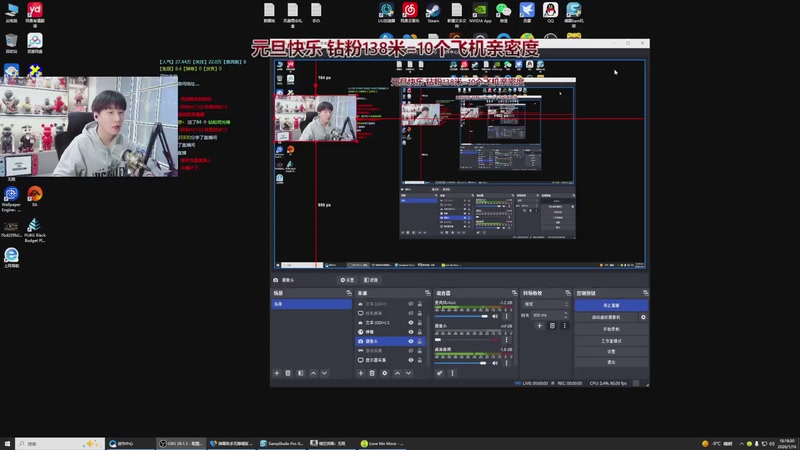The width and height of the screenshot is (800, 450).
Task: Toggle lock on 摄像头 source
Action: click(420, 341)
